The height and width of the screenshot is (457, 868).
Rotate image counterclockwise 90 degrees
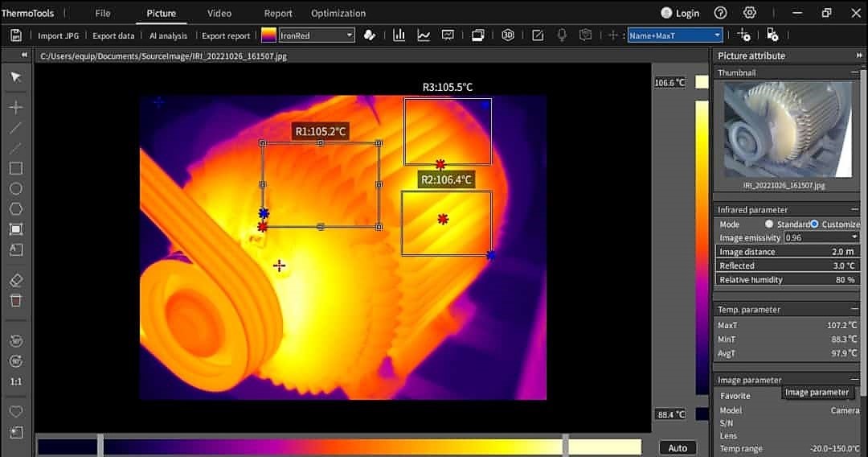coord(15,341)
